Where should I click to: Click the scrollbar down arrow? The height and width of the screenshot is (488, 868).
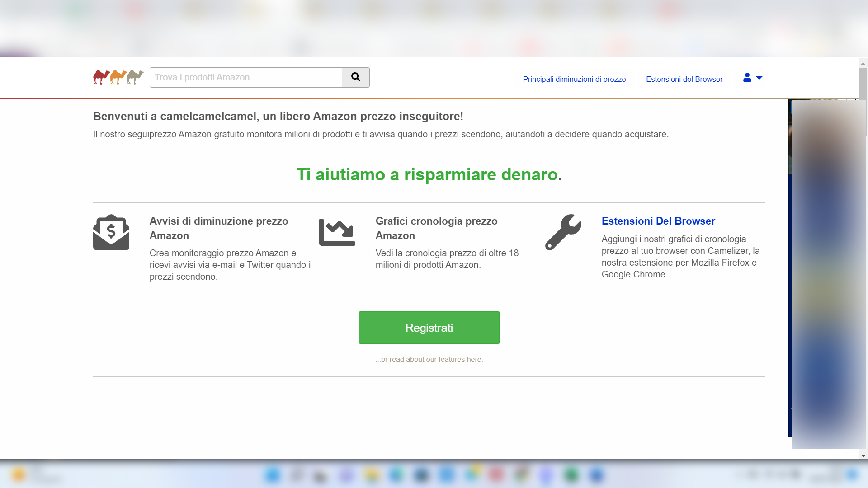click(863, 456)
